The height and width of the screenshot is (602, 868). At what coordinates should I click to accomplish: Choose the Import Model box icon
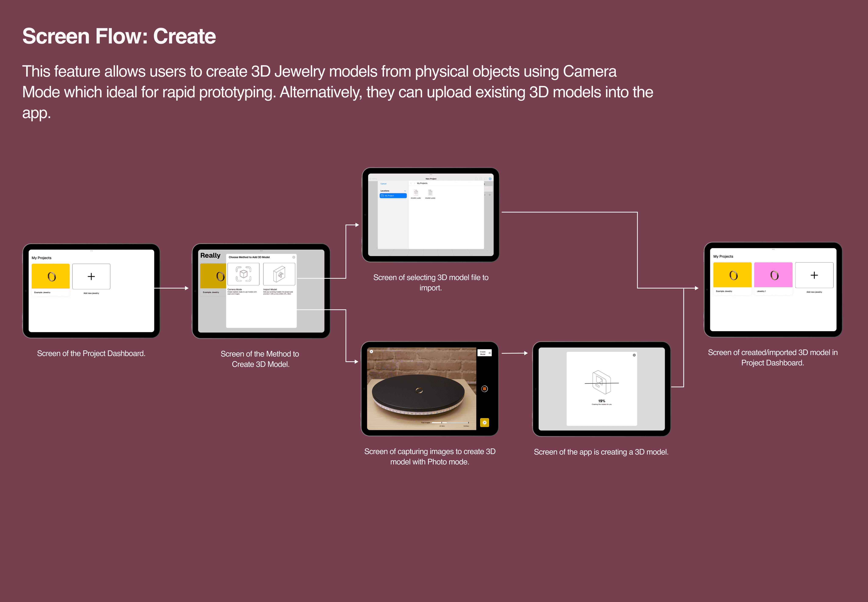click(279, 274)
